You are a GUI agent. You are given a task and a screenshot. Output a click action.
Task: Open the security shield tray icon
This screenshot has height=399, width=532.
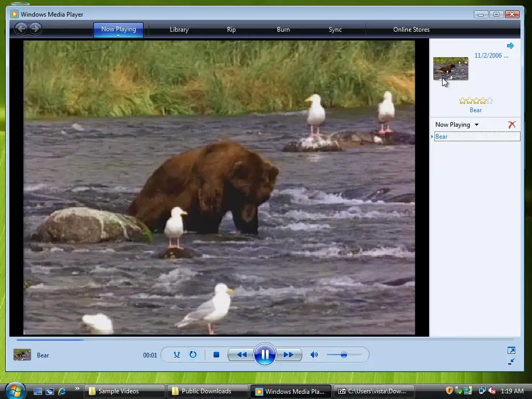(449, 391)
